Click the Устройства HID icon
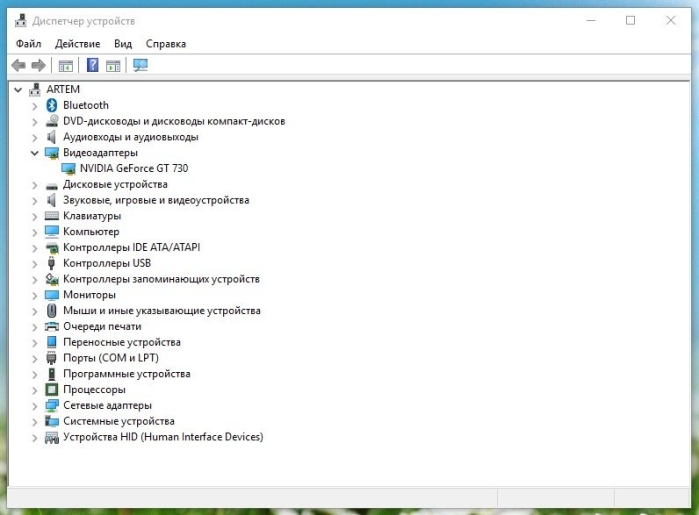The width and height of the screenshot is (699, 515). point(52,437)
